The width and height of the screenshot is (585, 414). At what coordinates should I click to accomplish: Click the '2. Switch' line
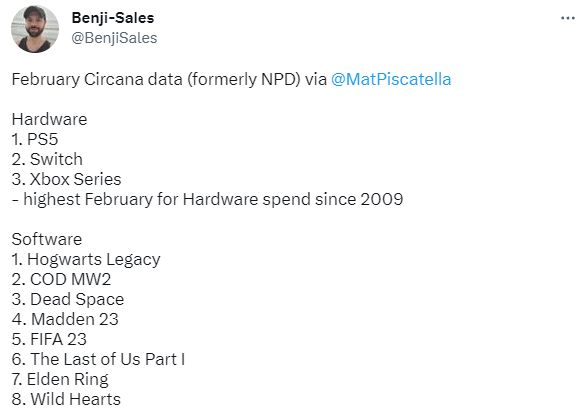(x=47, y=159)
